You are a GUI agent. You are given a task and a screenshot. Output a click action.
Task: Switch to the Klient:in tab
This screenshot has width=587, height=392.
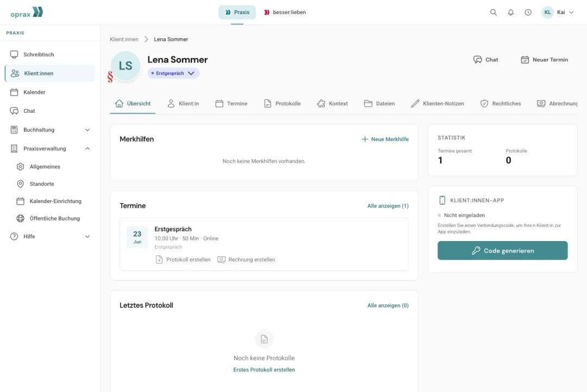pyautogui.click(x=183, y=104)
